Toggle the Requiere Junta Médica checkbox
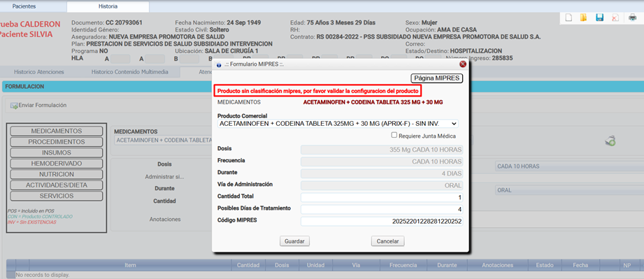 pyautogui.click(x=394, y=135)
